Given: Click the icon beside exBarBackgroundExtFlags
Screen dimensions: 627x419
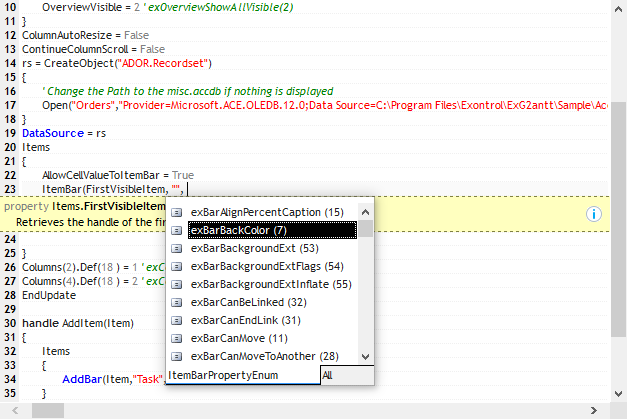Looking at the screenshot, I should 177,266.
